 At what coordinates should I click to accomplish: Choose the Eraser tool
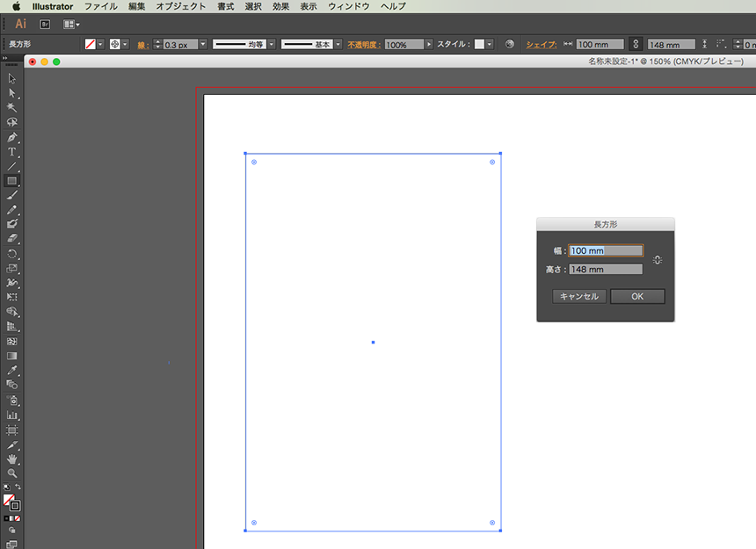pyautogui.click(x=12, y=238)
